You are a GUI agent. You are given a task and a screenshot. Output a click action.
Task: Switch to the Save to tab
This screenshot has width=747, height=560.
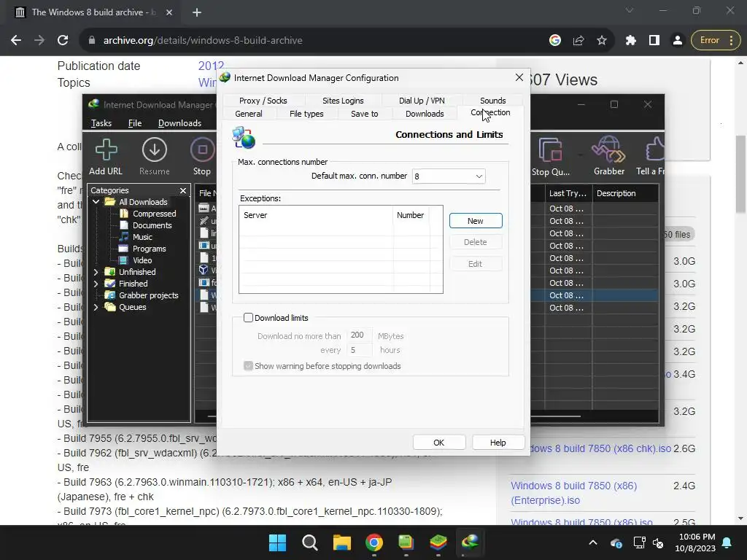[365, 114]
